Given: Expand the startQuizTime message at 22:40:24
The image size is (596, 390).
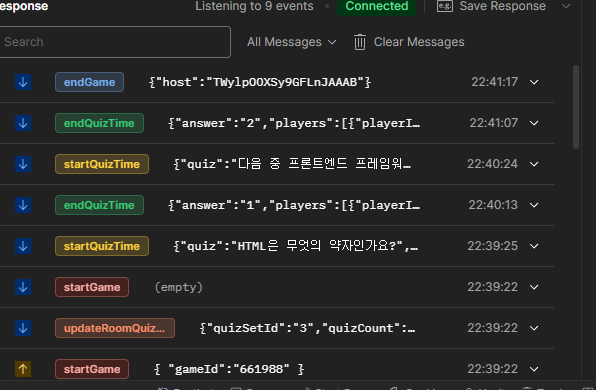Looking at the screenshot, I should click(x=534, y=164).
